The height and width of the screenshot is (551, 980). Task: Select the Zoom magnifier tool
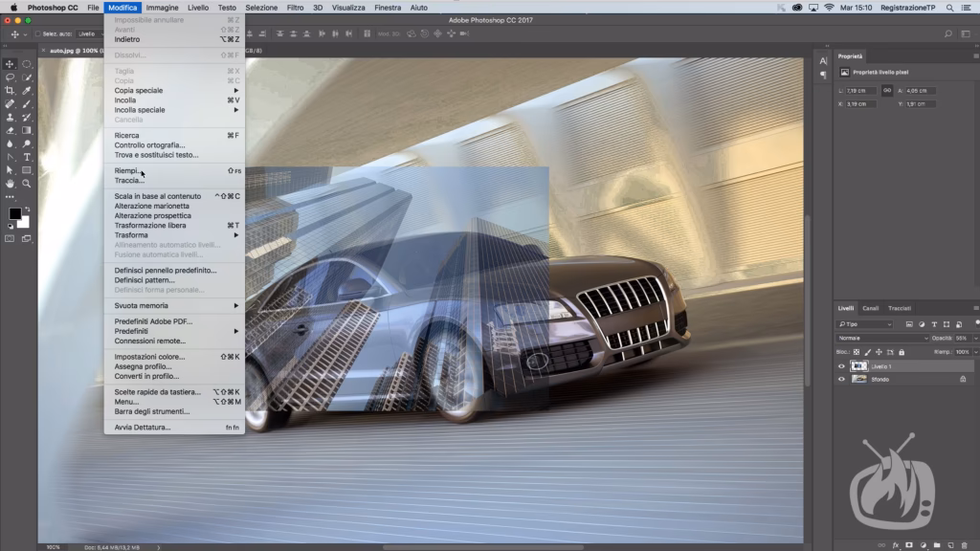click(x=27, y=183)
